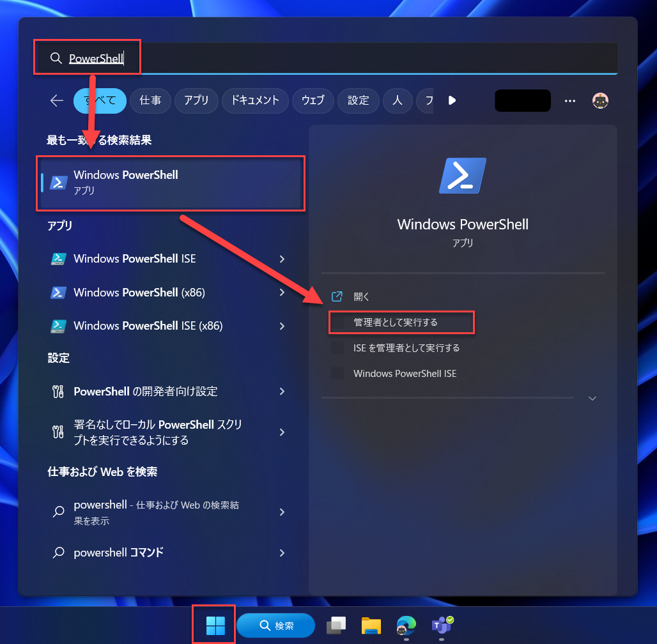Click the 仕事および Web を検索 heading

click(102, 471)
